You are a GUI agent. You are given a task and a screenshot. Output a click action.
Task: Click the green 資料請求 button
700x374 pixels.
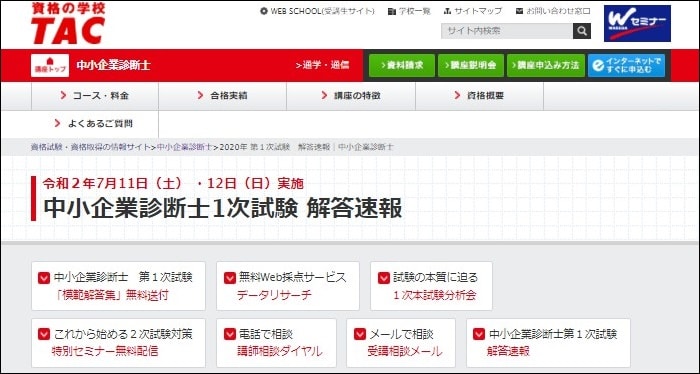tap(402, 65)
